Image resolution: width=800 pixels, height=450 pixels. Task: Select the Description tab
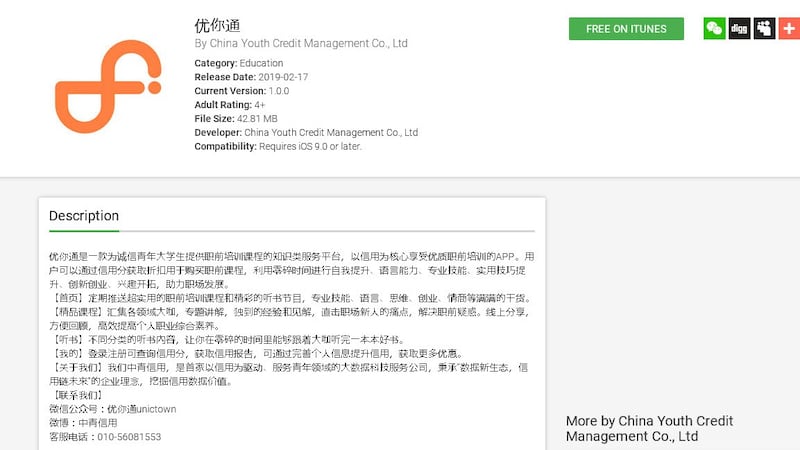[84, 216]
